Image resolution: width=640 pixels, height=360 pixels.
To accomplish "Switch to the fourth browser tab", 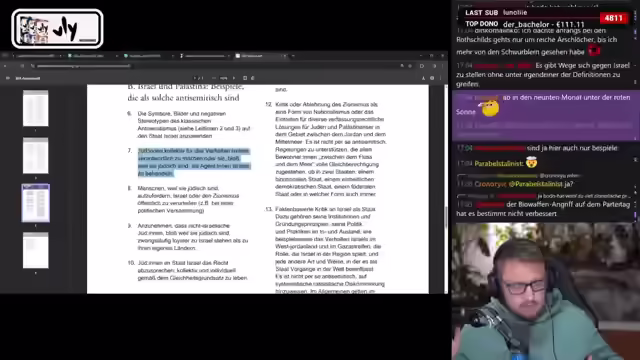I will [205, 56].
